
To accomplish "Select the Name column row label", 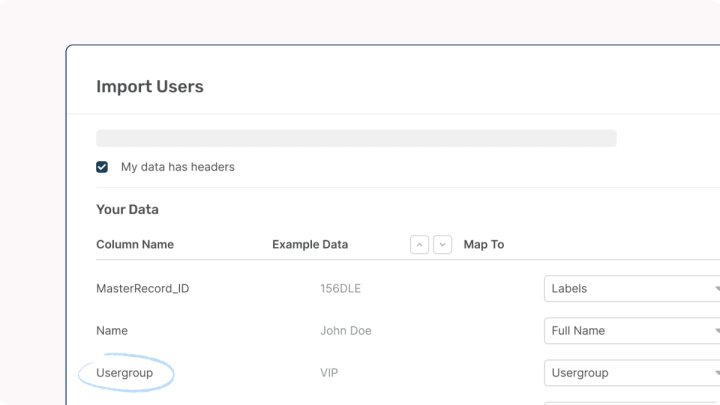I will point(112,331).
